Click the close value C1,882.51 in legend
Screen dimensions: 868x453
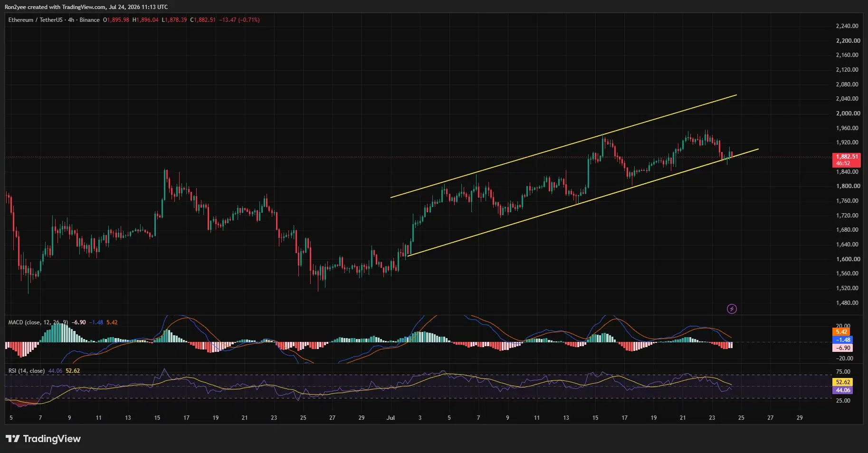[x=203, y=20]
